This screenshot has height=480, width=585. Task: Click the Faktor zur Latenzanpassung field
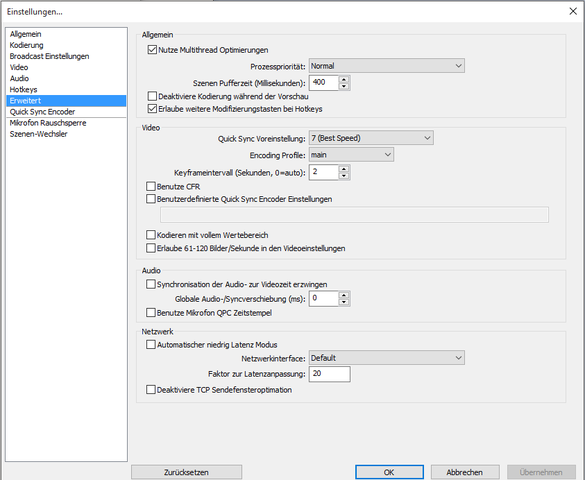pyautogui.click(x=329, y=374)
